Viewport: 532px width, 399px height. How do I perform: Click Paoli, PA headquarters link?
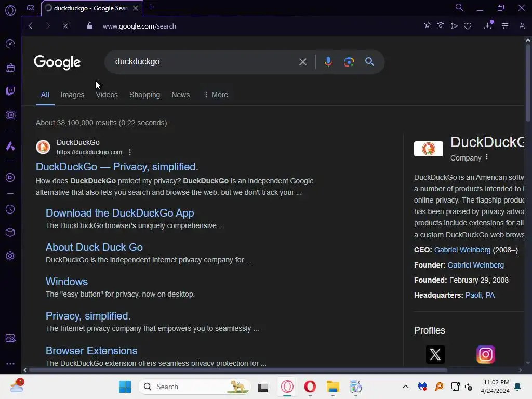tap(480, 295)
